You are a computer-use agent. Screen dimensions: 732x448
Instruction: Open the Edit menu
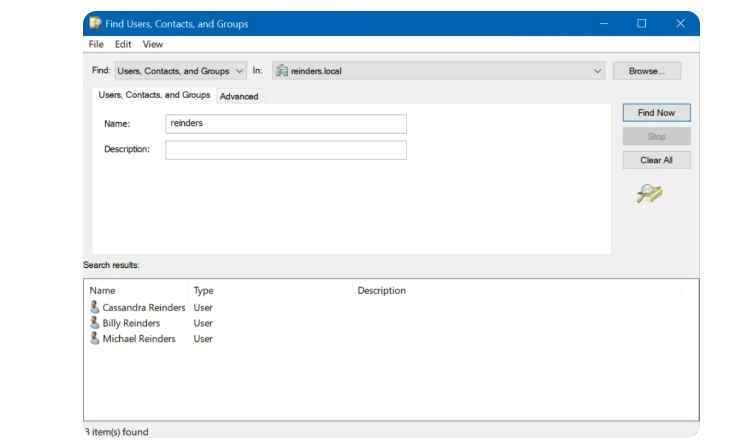pos(123,44)
